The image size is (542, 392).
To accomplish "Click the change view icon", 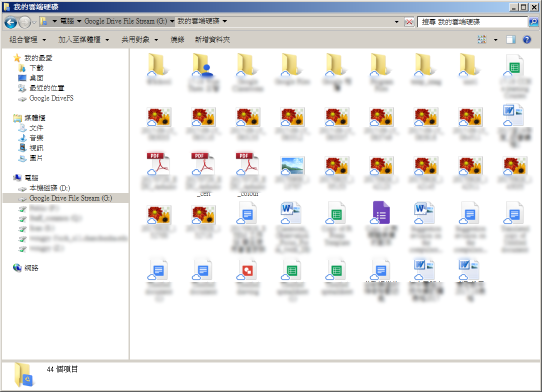I will click(482, 39).
